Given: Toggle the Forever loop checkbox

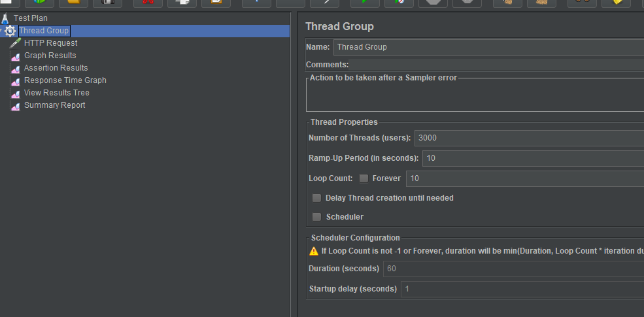Looking at the screenshot, I should tap(364, 178).
